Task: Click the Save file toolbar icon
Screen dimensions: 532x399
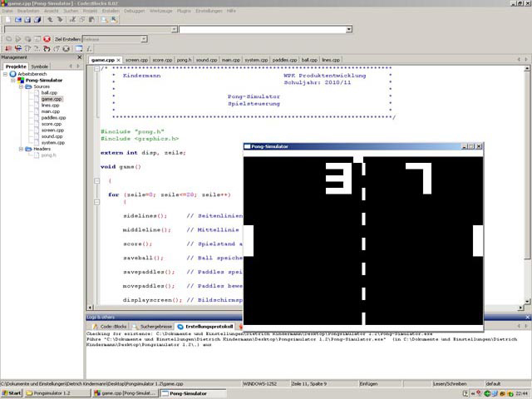Action: tap(27, 20)
